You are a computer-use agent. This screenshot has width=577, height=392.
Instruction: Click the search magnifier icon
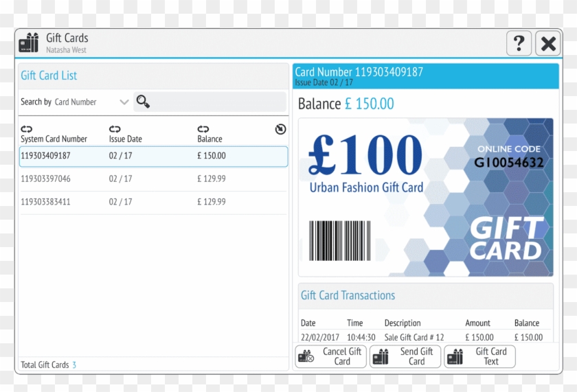coord(143,102)
